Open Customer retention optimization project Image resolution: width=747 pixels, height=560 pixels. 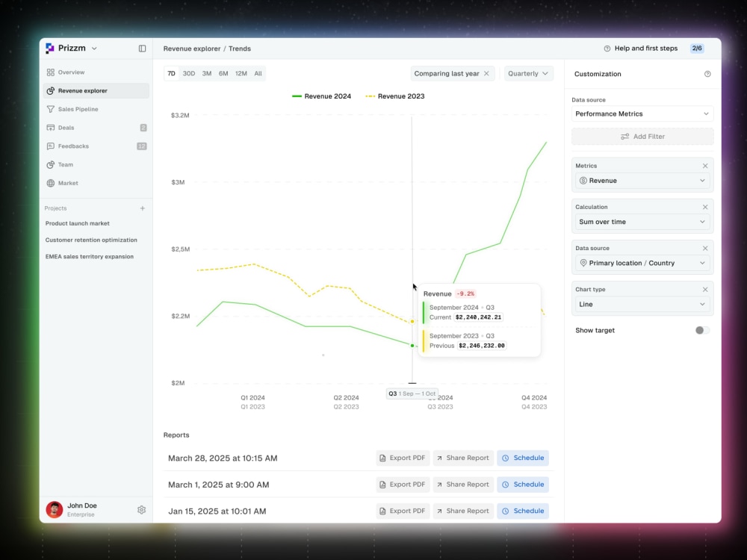click(x=91, y=240)
